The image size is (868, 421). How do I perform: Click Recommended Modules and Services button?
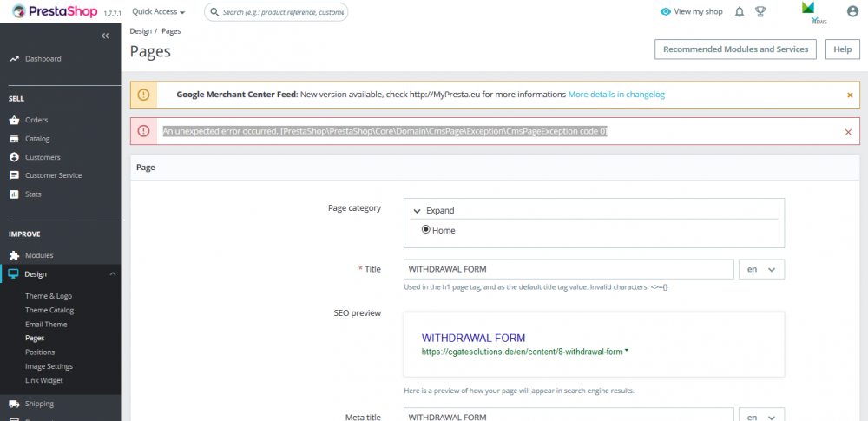point(736,49)
